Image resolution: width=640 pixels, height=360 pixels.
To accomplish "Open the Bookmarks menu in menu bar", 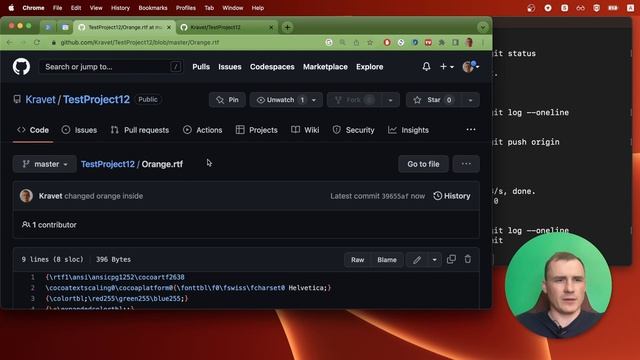I will (153, 8).
